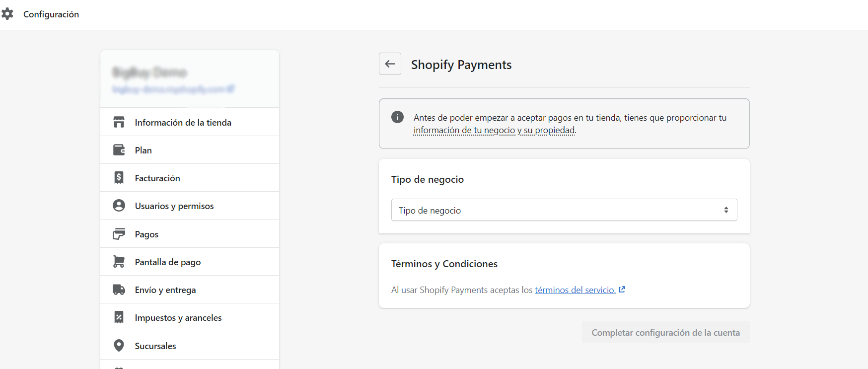Click the wallet icon beside Plan
Image resolution: width=868 pixels, height=369 pixels.
coord(119,150)
